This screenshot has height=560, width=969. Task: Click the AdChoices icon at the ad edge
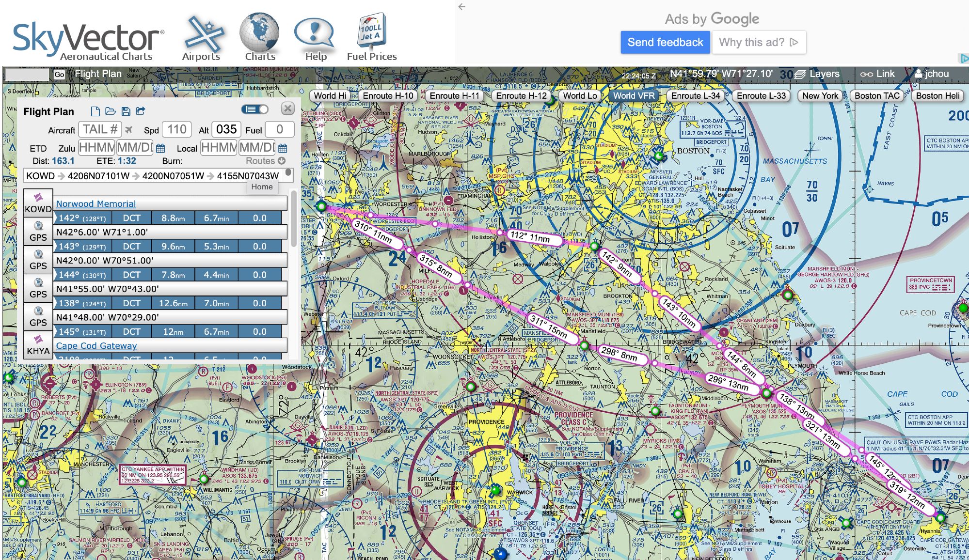[x=964, y=58]
